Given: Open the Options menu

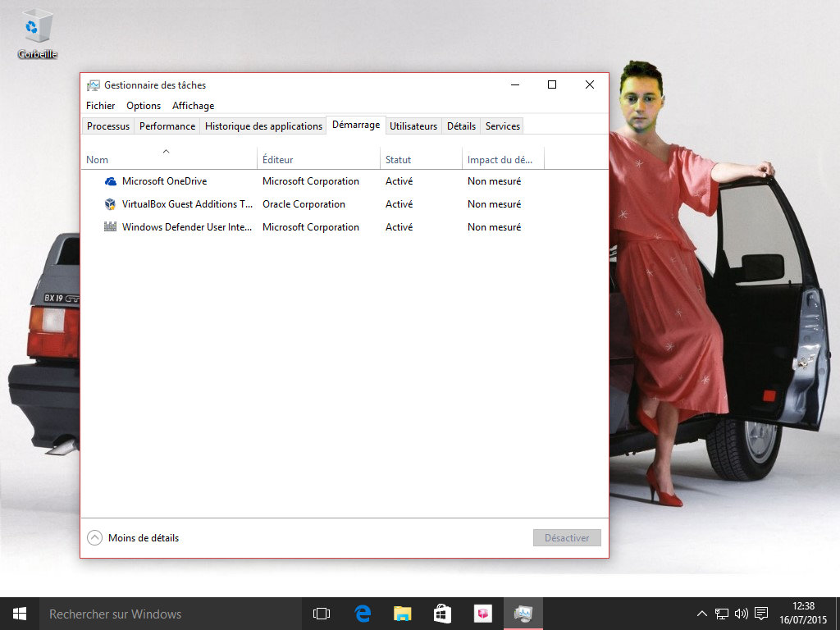Looking at the screenshot, I should tap(144, 106).
